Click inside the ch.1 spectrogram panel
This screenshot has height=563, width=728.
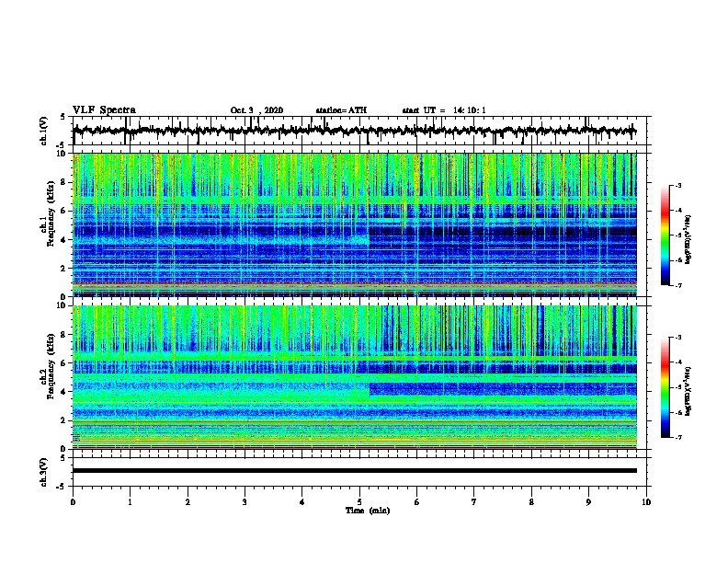click(354, 224)
